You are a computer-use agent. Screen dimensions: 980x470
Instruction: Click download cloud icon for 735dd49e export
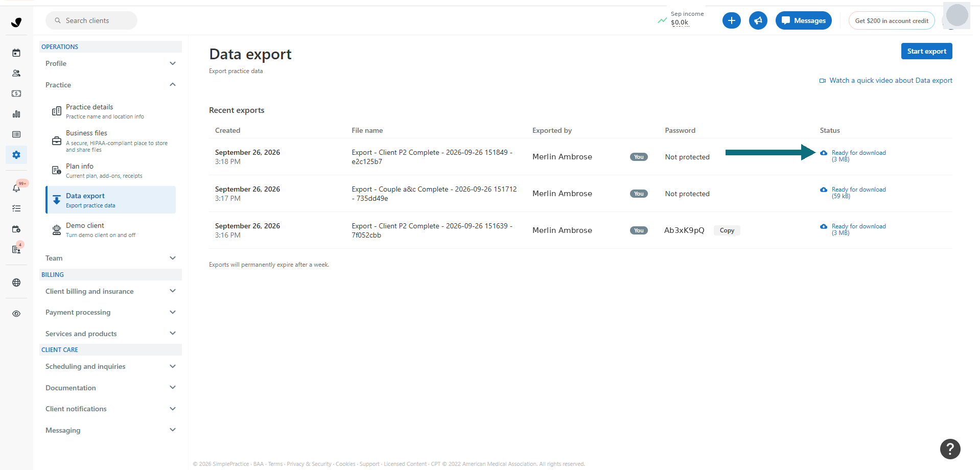[824, 190]
